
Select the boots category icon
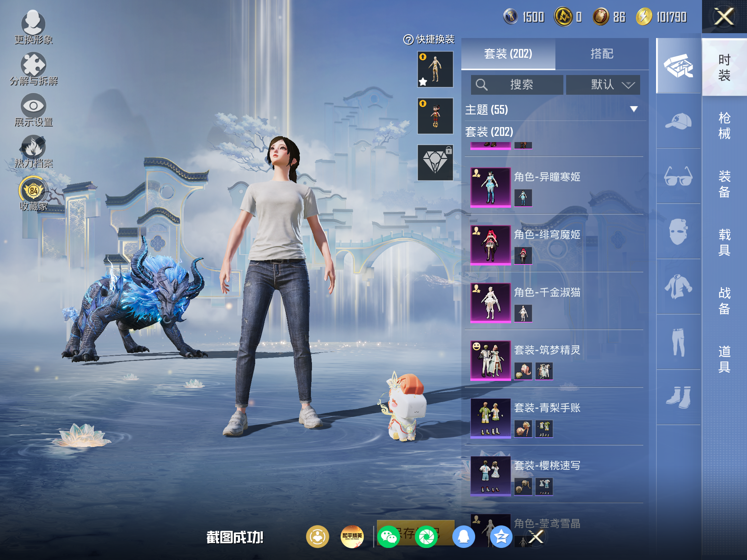678,397
